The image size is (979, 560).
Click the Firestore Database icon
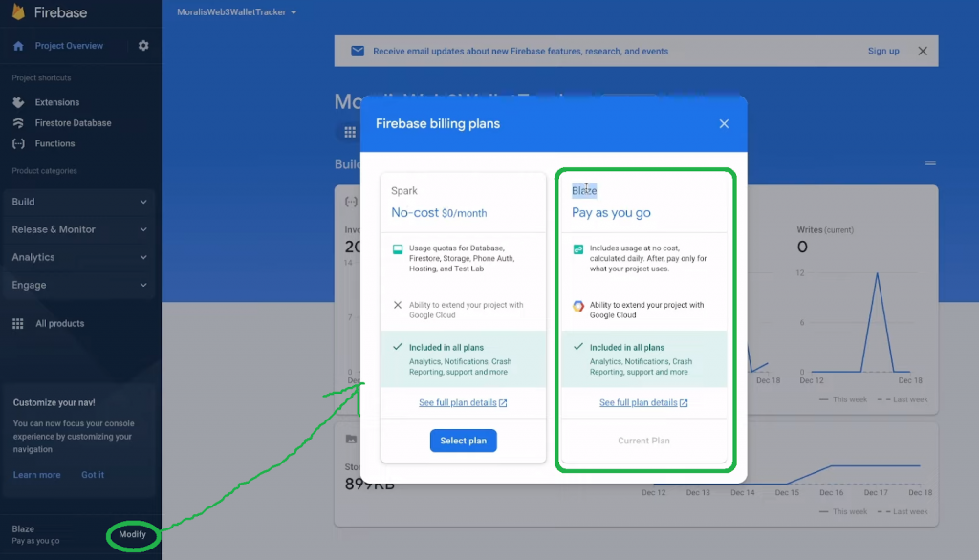coord(18,123)
